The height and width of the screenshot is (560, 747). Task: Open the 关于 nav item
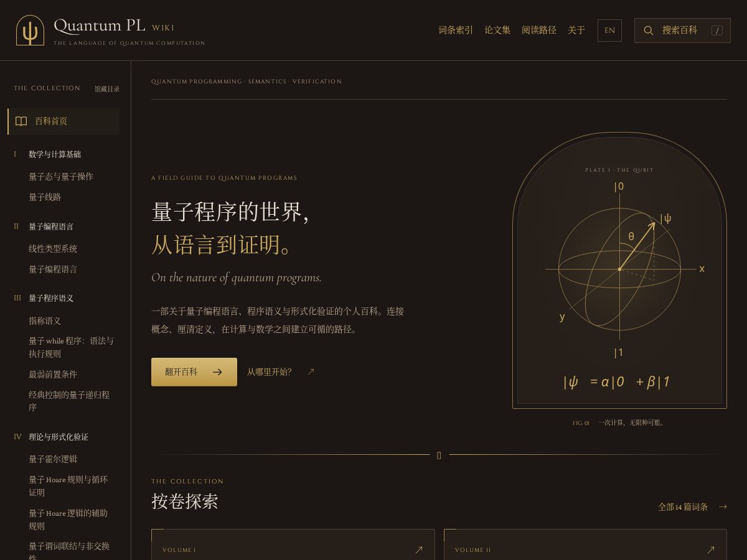[576, 30]
